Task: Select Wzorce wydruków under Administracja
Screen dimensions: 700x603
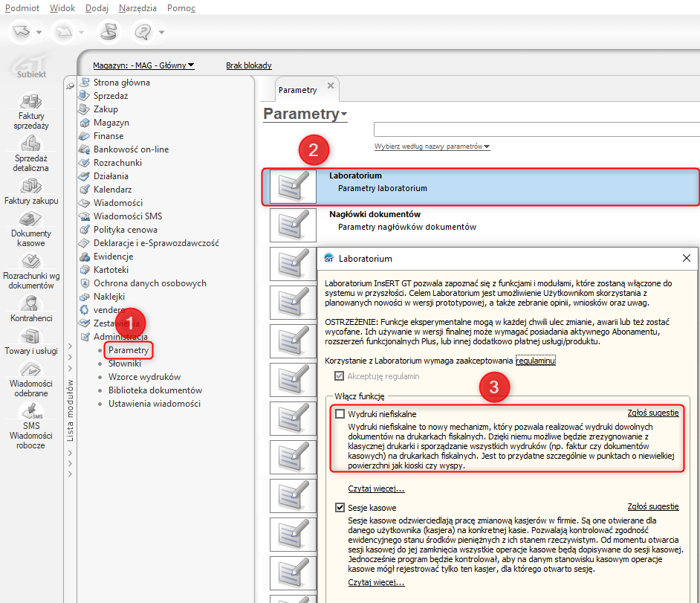Action: pos(145,377)
